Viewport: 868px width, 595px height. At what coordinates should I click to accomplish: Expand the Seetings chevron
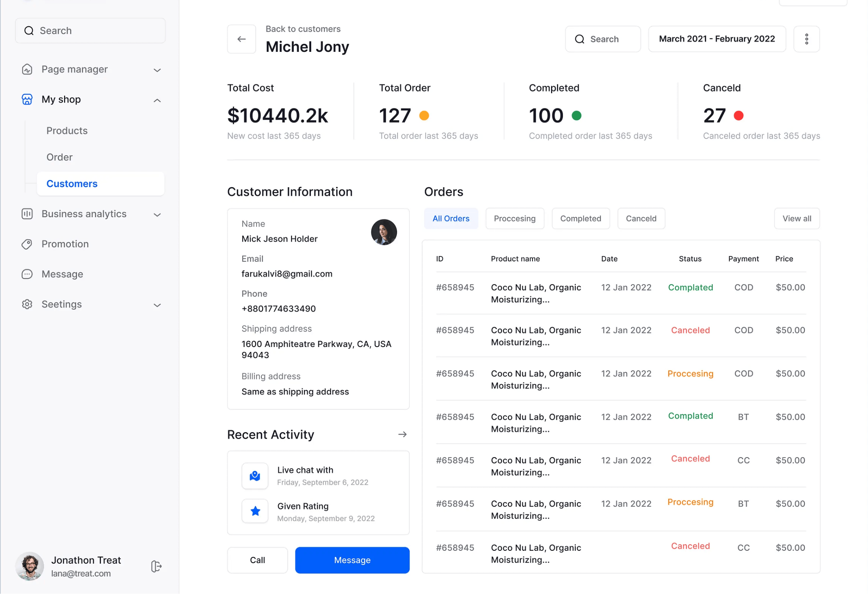[157, 305]
